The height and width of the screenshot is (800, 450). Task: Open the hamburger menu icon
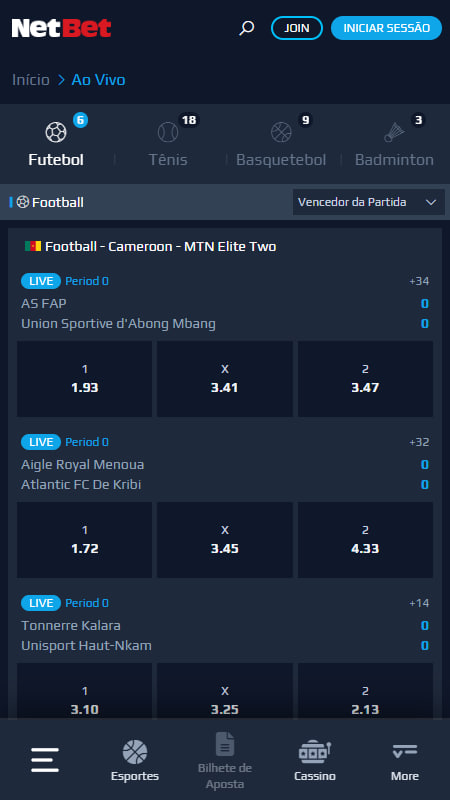click(x=45, y=760)
